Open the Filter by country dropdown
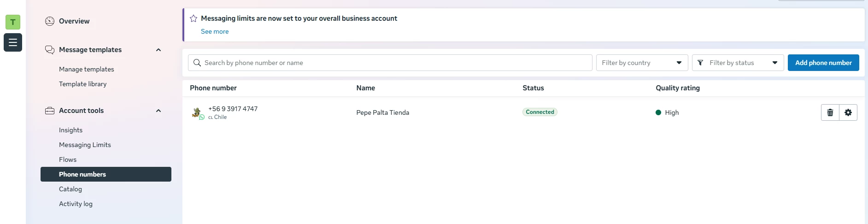Image resolution: width=868 pixels, height=224 pixels. 641,63
